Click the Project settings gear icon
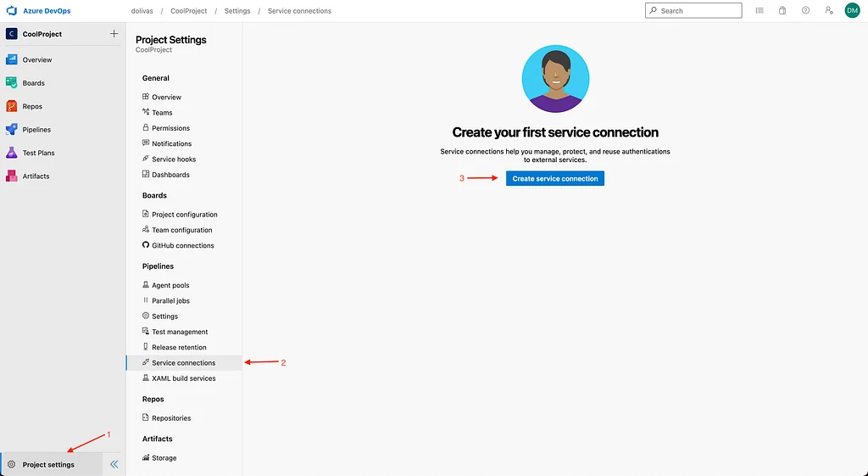Image resolution: width=868 pixels, height=476 pixels. pos(11,464)
